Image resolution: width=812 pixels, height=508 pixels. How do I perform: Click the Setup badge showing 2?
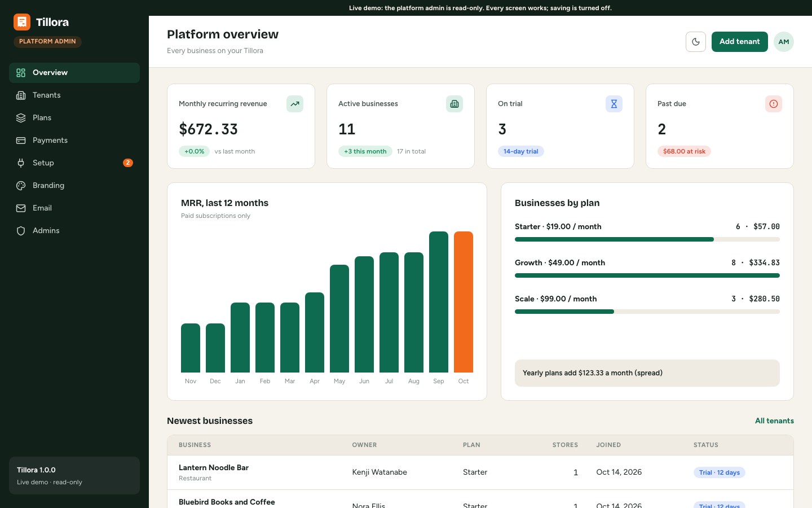coord(128,163)
